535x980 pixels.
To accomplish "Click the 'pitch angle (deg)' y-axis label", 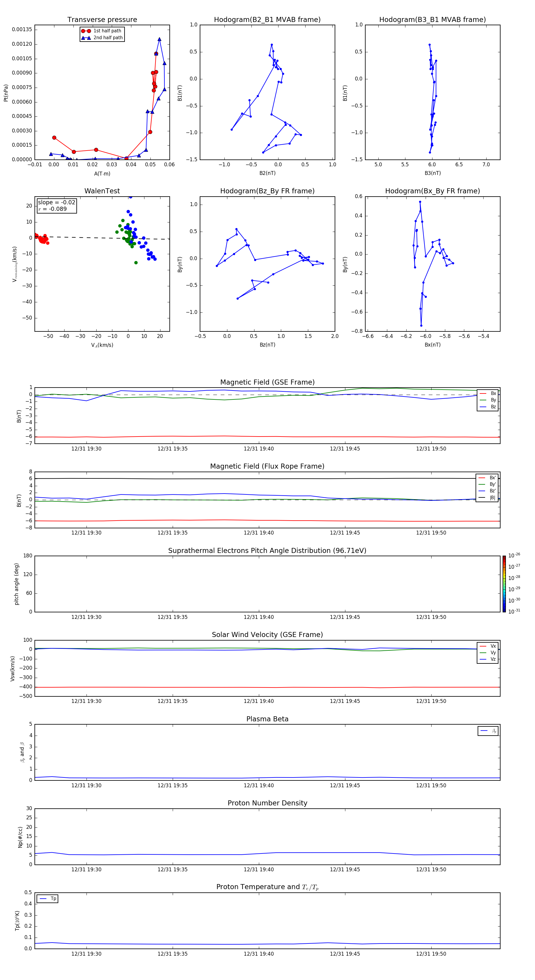I will (16, 584).
